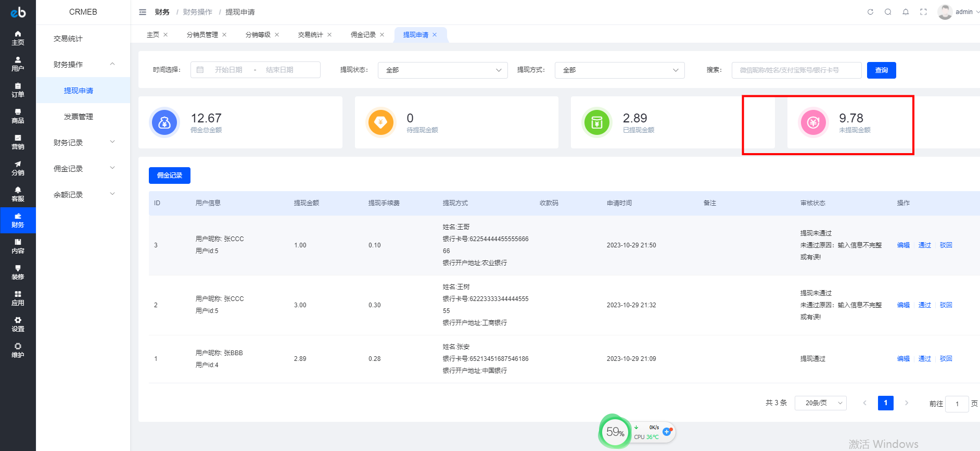Viewport: 980px width, 451px height.
Task: Collapse the 财务操作 menu group
Action: pos(83,64)
